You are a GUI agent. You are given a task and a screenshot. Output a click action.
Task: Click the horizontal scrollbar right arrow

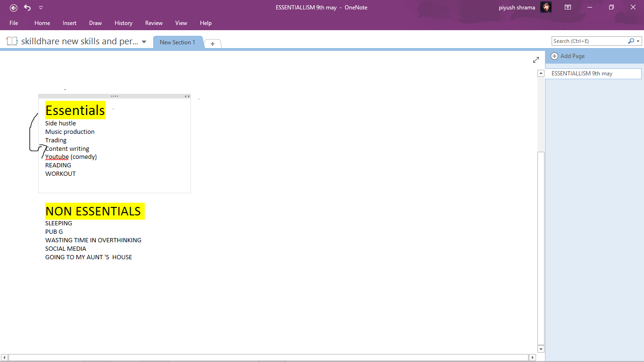click(533, 358)
